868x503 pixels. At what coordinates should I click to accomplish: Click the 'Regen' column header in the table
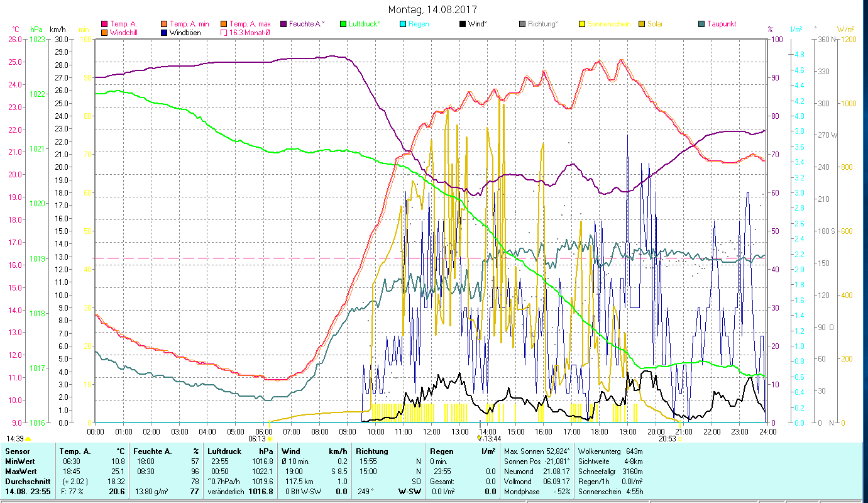coord(441,451)
